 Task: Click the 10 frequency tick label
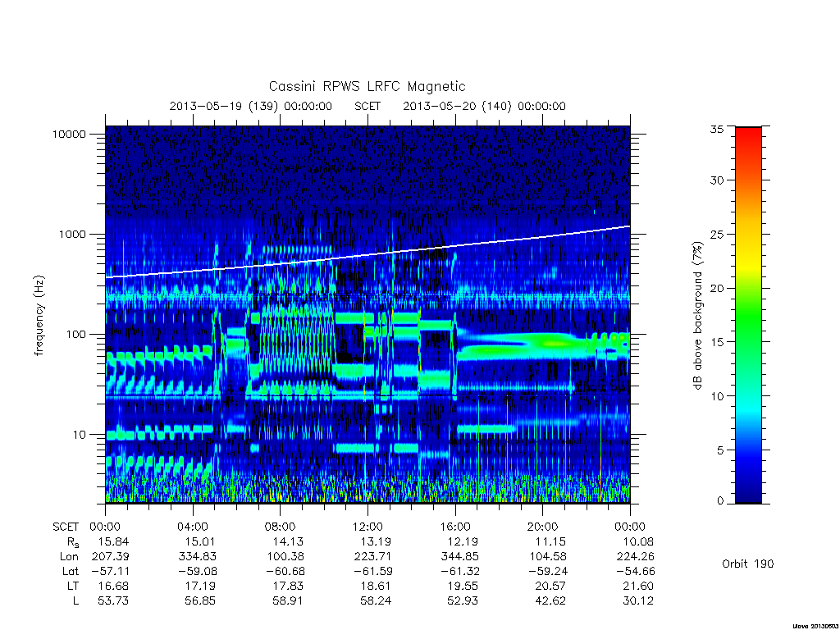(x=80, y=435)
